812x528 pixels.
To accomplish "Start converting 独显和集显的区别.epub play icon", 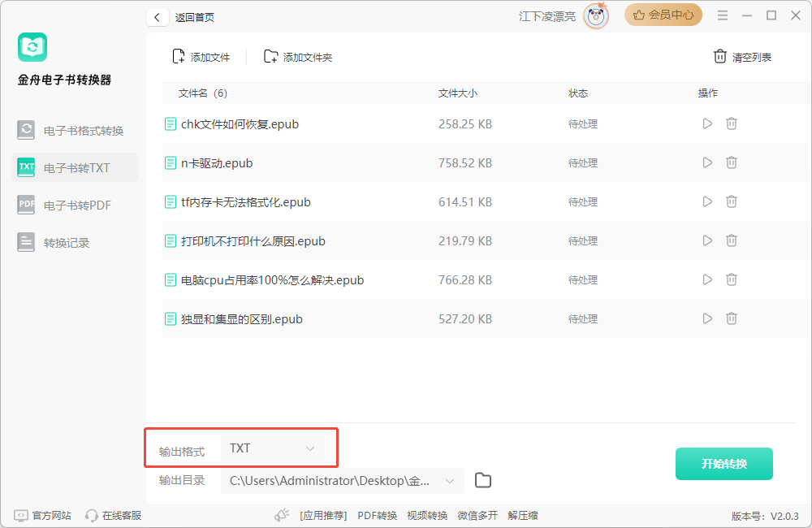I will point(707,318).
